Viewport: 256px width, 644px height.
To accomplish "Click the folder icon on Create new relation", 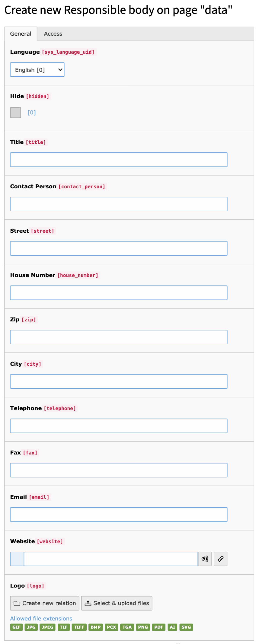I will click(x=17, y=603).
